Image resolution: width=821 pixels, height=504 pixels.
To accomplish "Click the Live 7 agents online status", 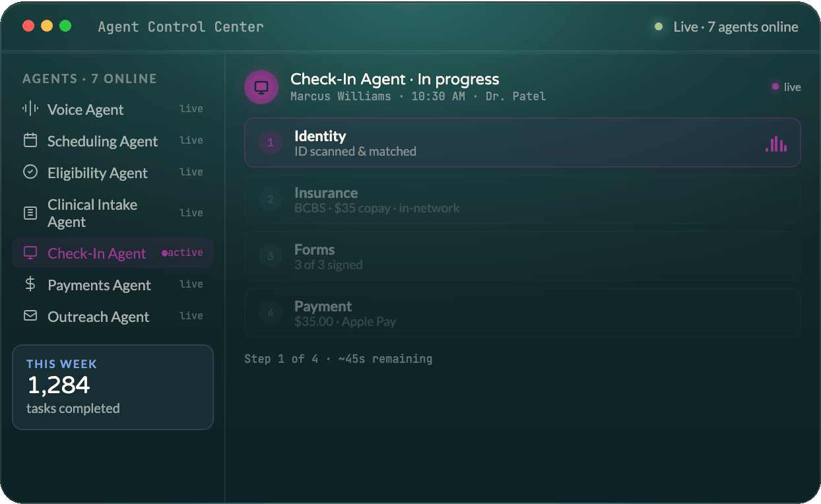I will pos(727,27).
